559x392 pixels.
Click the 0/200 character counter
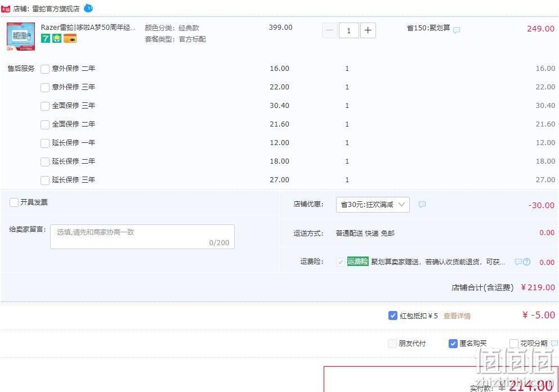pos(219,242)
